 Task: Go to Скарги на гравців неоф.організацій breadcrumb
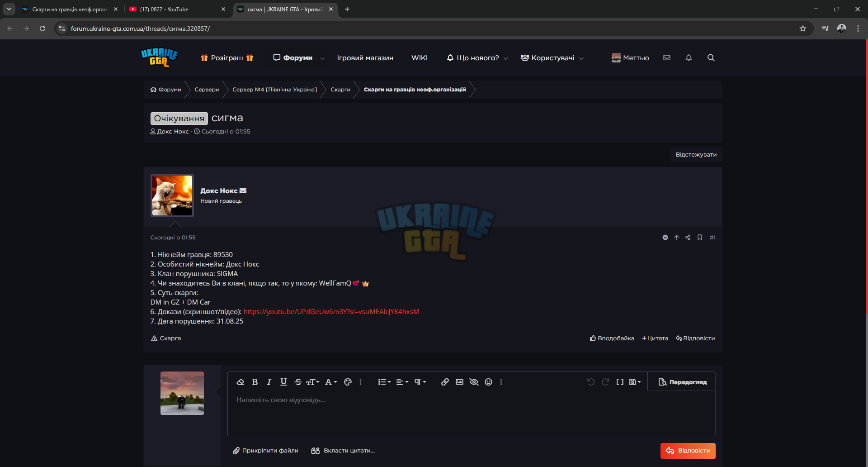tap(415, 90)
